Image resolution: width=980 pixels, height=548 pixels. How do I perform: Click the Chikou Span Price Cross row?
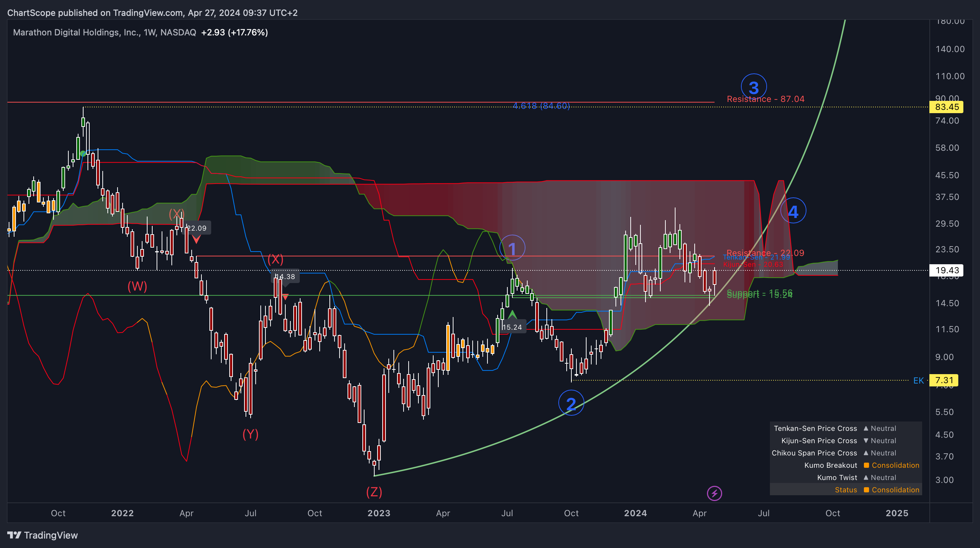846,453
